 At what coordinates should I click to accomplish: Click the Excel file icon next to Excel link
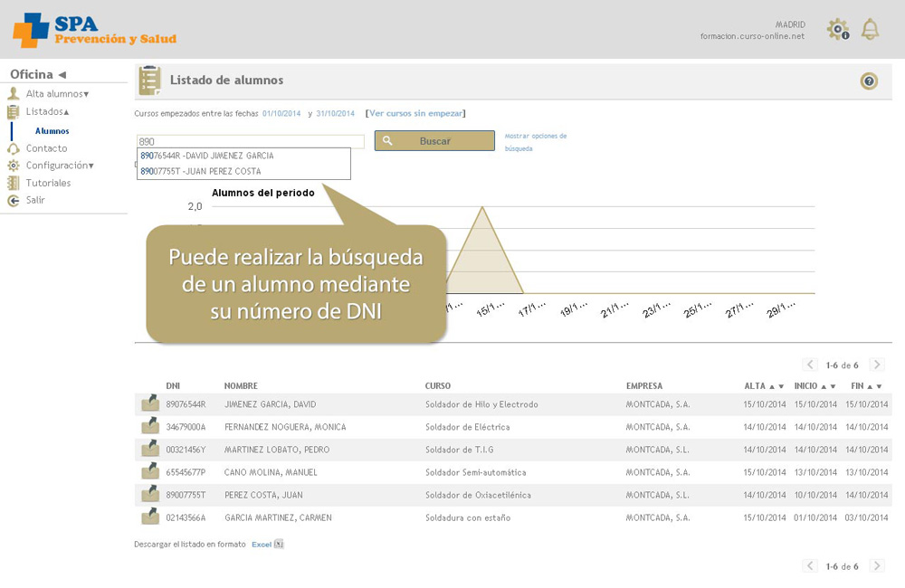pos(279,544)
